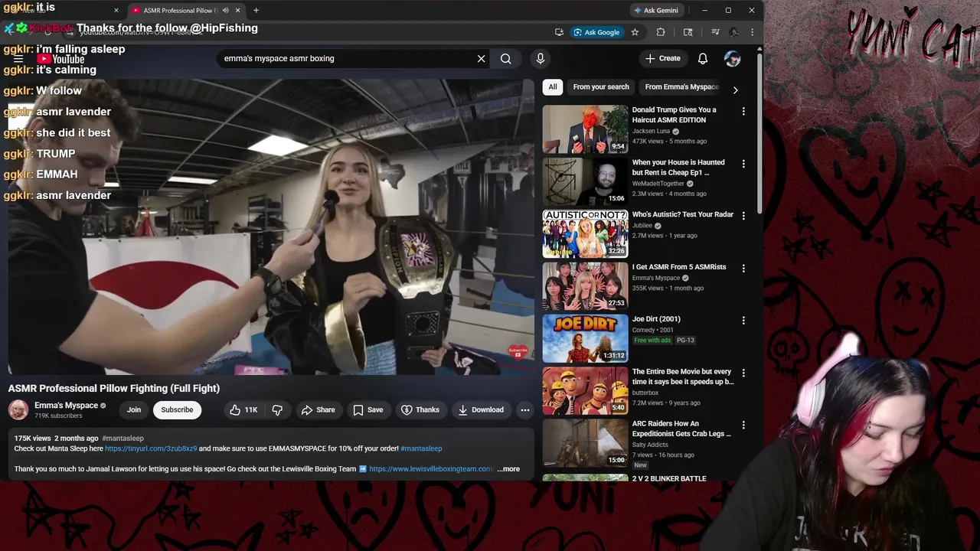Click the Subscribe watermark in video corner
The width and height of the screenshot is (980, 551).
click(x=518, y=352)
